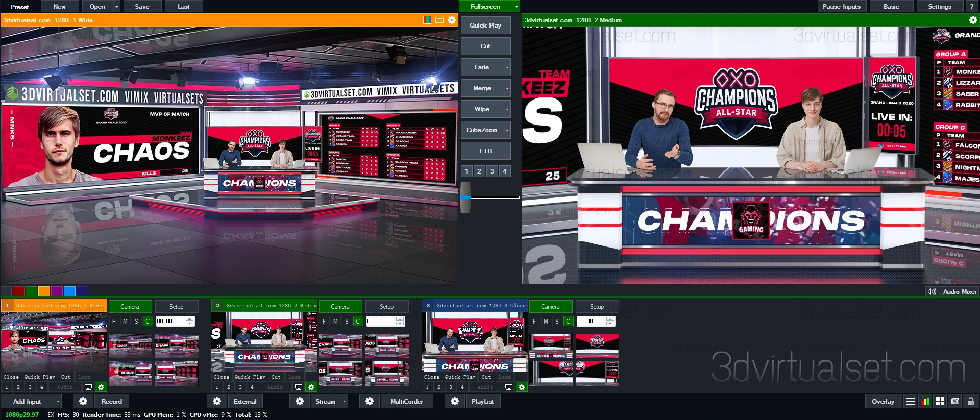Select Setup tab of input 3
Screen dimensions: 980x420
(x=597, y=307)
